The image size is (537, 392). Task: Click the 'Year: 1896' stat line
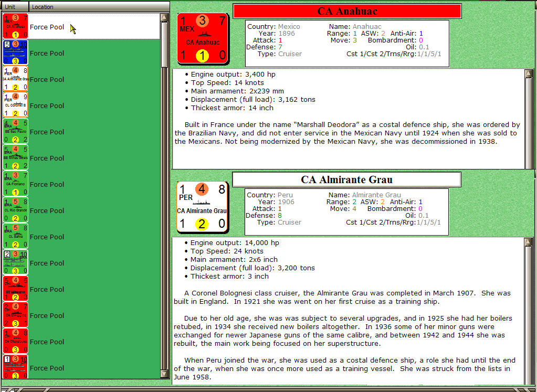pos(277,34)
